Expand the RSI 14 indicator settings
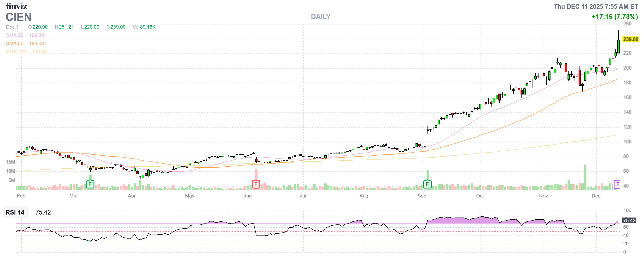The height and width of the screenshot is (259, 644). pos(15,213)
